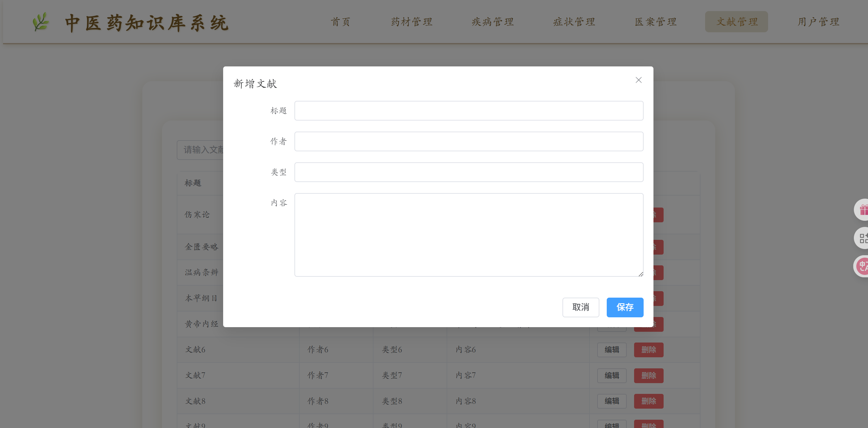Image resolution: width=868 pixels, height=428 pixels.
Task: Open 医案管理 navigation item
Action: coord(655,22)
